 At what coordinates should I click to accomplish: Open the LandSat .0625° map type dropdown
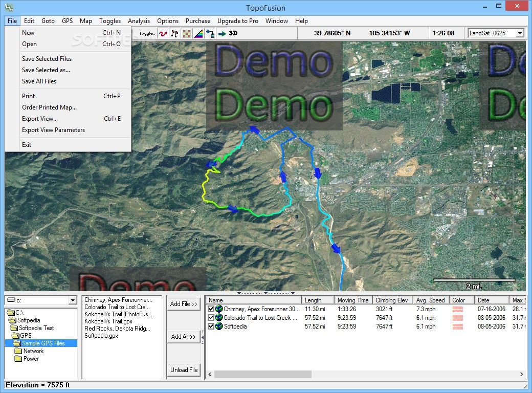[x=520, y=33]
